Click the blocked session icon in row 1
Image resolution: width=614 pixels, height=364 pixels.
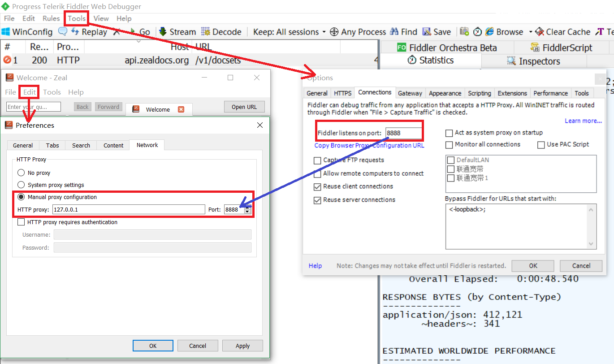(x=7, y=60)
